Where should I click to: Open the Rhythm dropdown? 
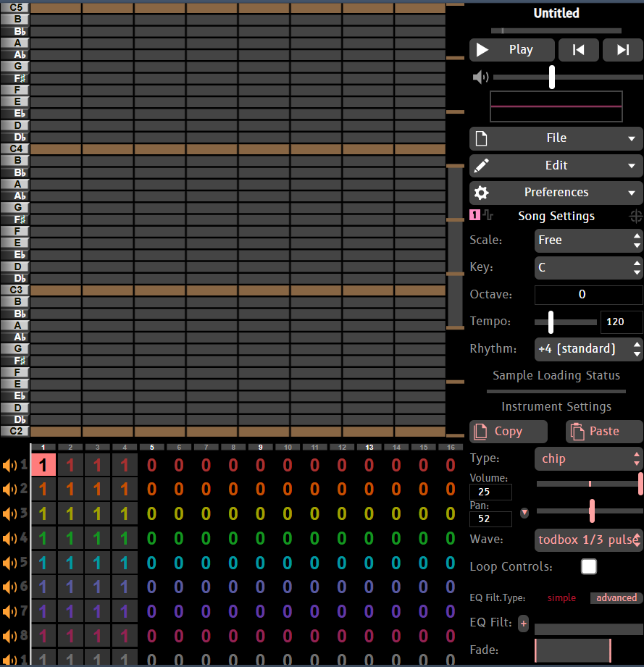pos(588,349)
